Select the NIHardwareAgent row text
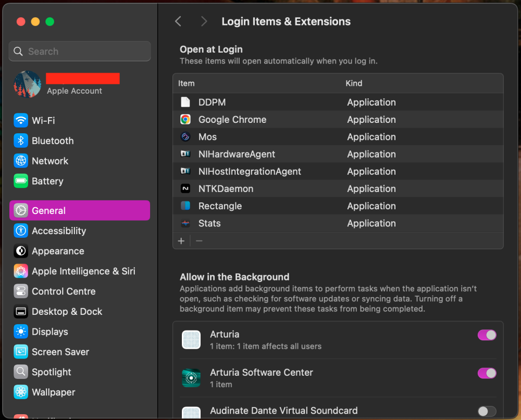 pos(237,154)
